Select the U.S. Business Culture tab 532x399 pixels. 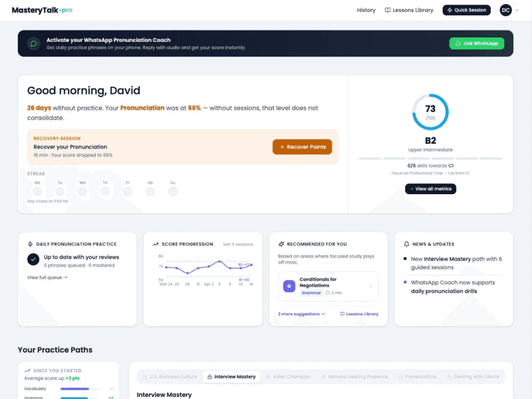click(170, 376)
